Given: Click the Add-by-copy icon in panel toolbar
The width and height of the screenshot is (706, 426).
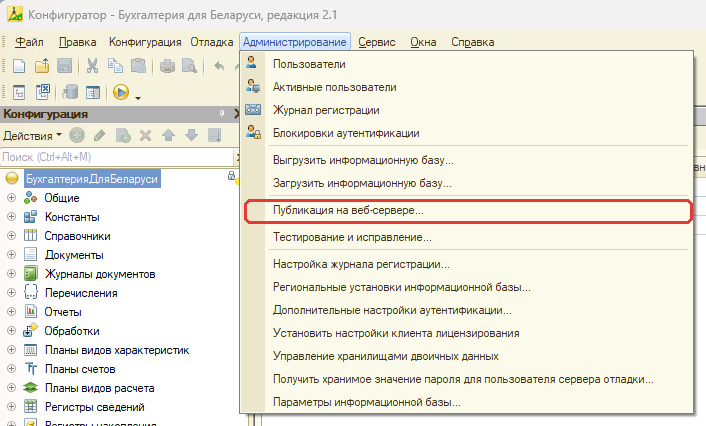Looking at the screenshot, I should [x=123, y=135].
